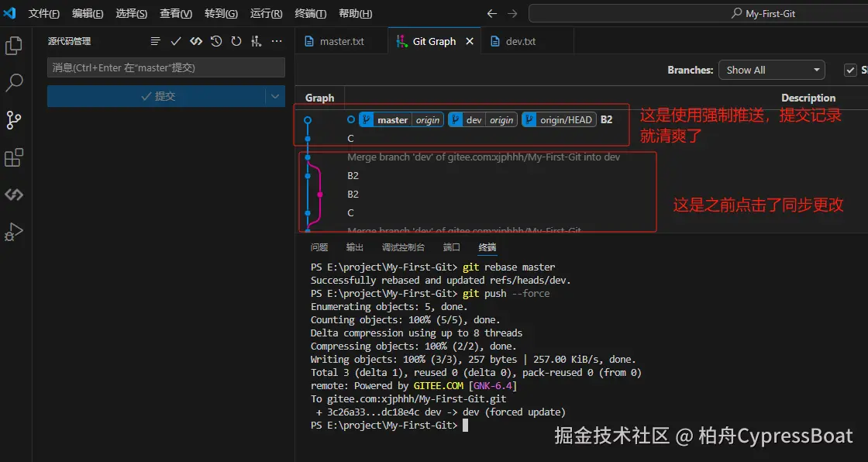
Task: Click the My-First-Git command center search box
Action: pos(698,13)
